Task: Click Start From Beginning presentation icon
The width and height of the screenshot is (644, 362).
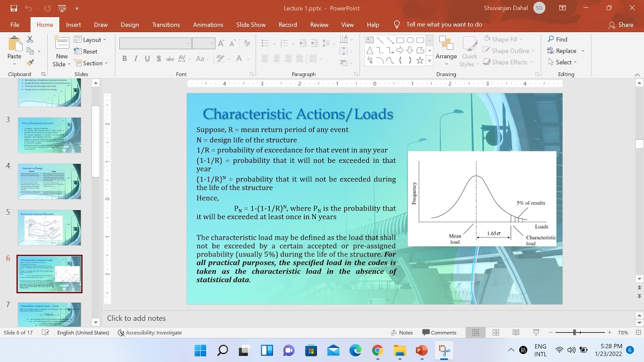Action: click(x=62, y=9)
